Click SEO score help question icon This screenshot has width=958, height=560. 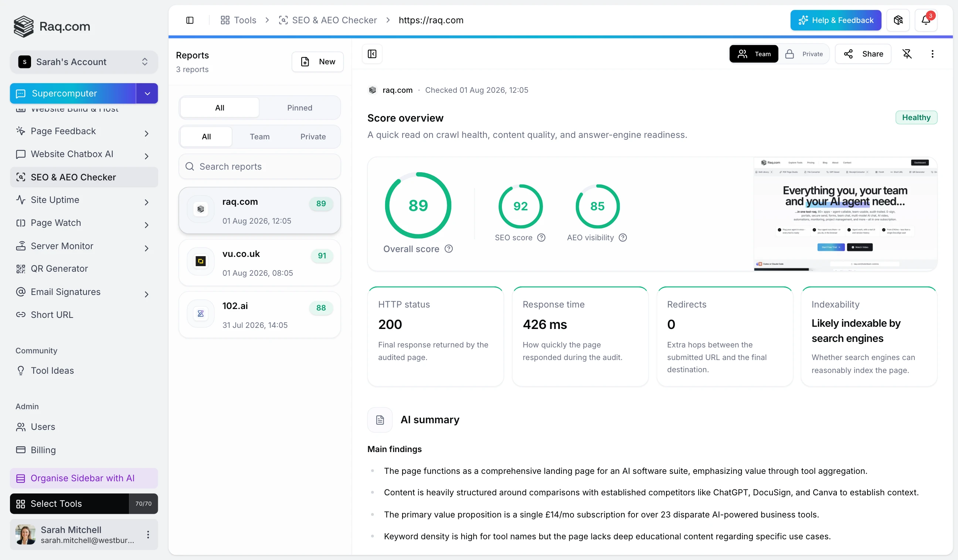pos(541,238)
